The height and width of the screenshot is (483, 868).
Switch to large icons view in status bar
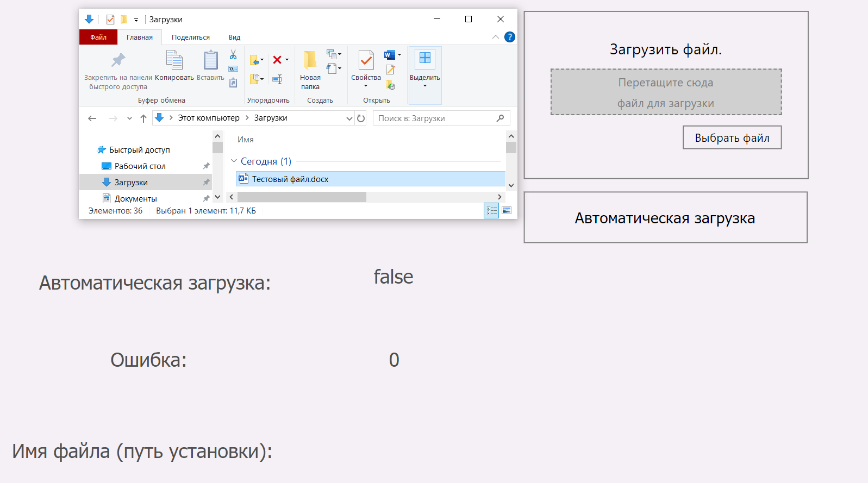[x=507, y=210]
